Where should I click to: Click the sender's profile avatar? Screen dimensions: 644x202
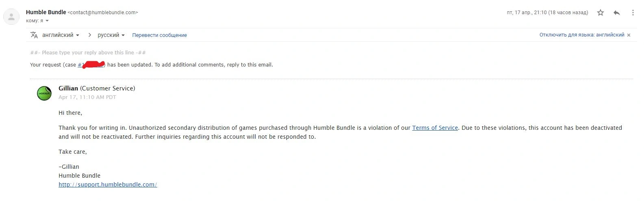click(11, 17)
